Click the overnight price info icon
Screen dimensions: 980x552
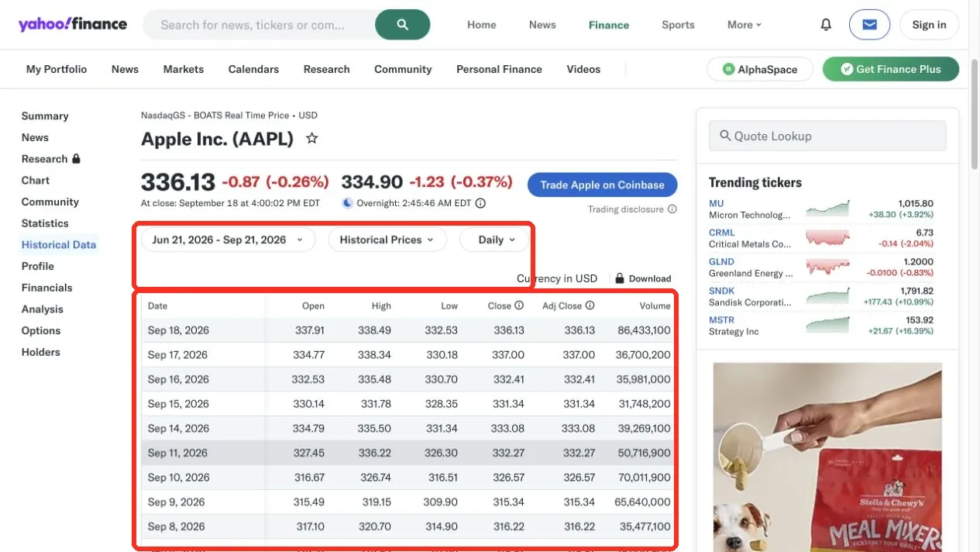pos(480,204)
